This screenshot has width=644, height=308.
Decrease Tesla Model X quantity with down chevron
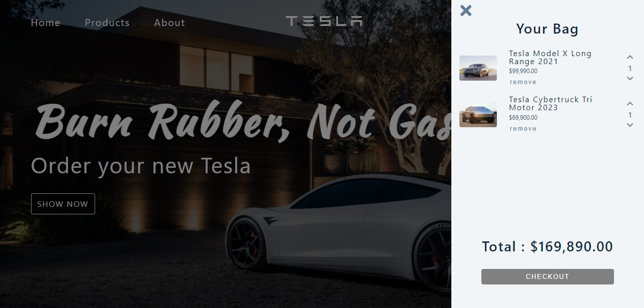630,78
